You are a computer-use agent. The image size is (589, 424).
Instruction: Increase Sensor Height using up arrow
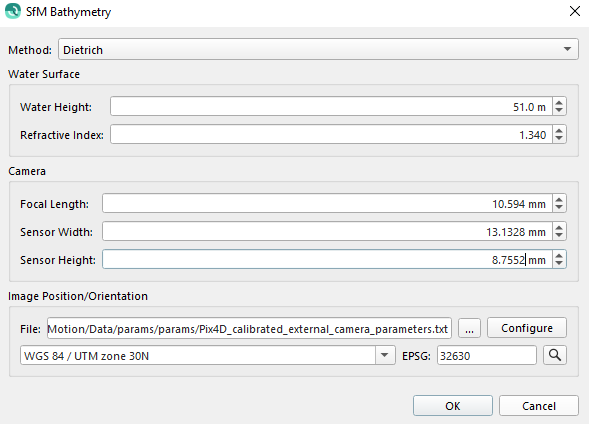click(x=559, y=255)
